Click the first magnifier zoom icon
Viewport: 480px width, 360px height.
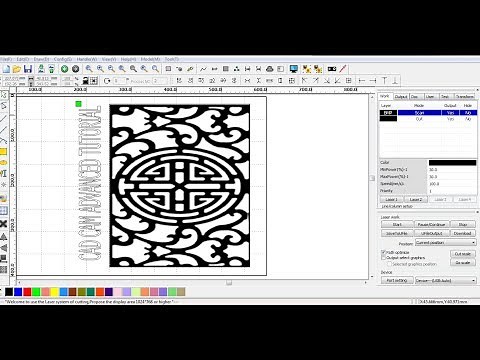(89, 69)
